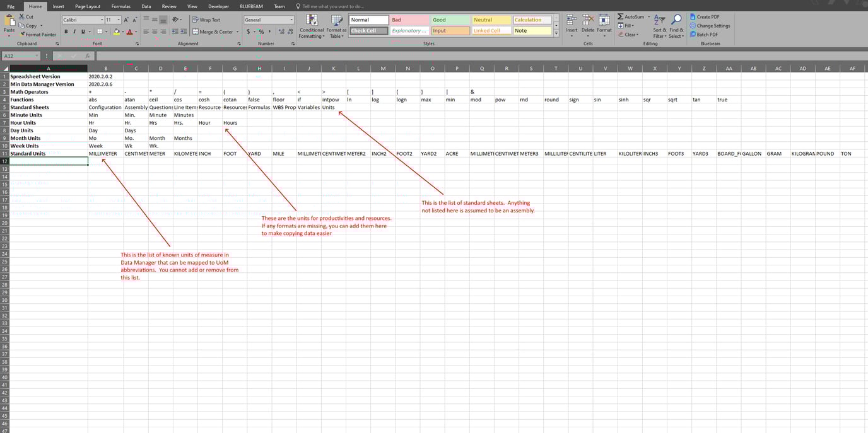The height and width of the screenshot is (433, 868).
Task: Toggle italic formatting on selected cell
Action: (74, 31)
